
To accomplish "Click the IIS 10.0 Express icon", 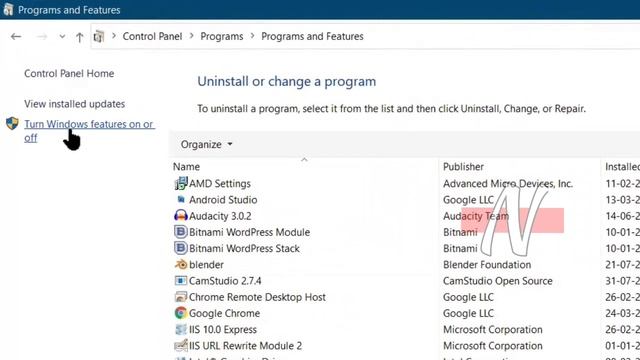I will tap(181, 329).
